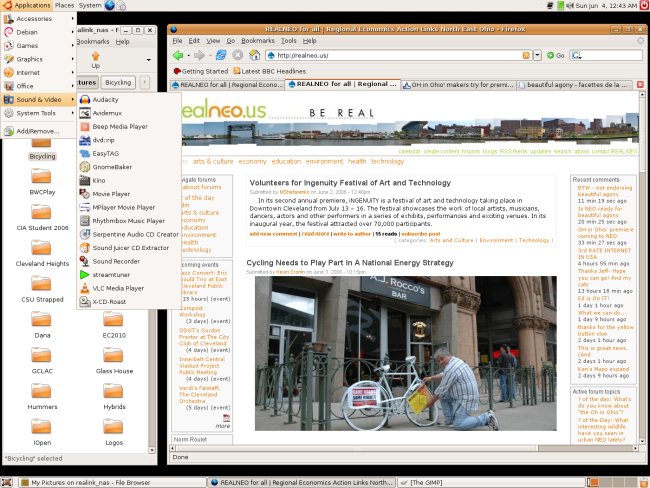
Task: Expand the System Tools submenu
Action: coord(39,113)
